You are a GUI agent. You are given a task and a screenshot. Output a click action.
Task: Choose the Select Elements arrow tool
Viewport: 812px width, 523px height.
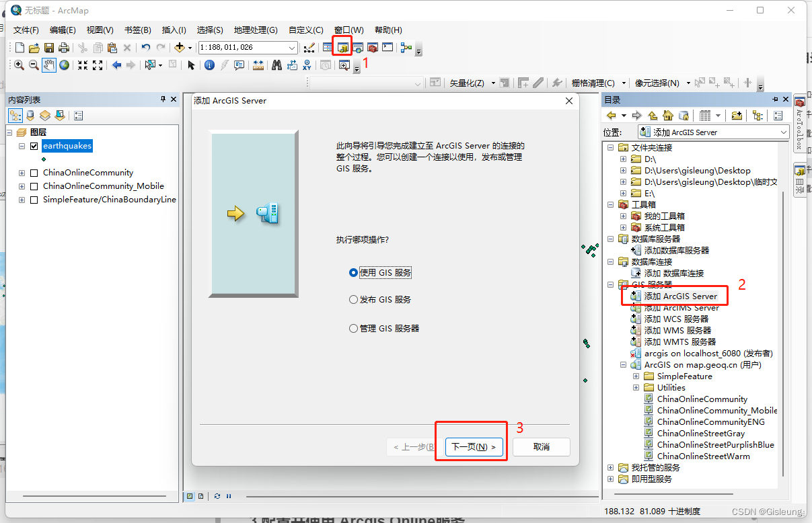point(191,65)
